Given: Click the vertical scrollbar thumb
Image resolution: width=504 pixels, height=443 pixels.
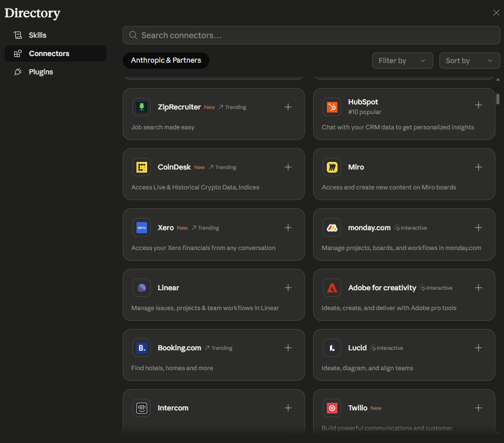Looking at the screenshot, I should click(497, 99).
